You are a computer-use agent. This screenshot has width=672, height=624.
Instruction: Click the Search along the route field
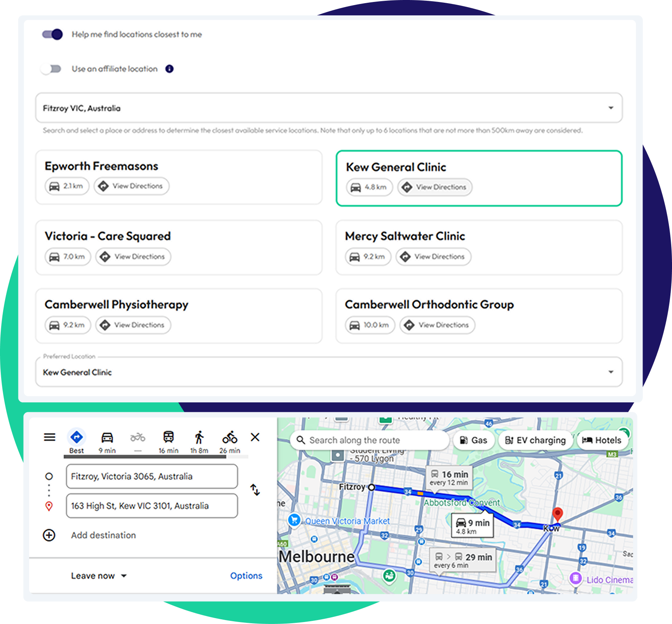tap(369, 440)
